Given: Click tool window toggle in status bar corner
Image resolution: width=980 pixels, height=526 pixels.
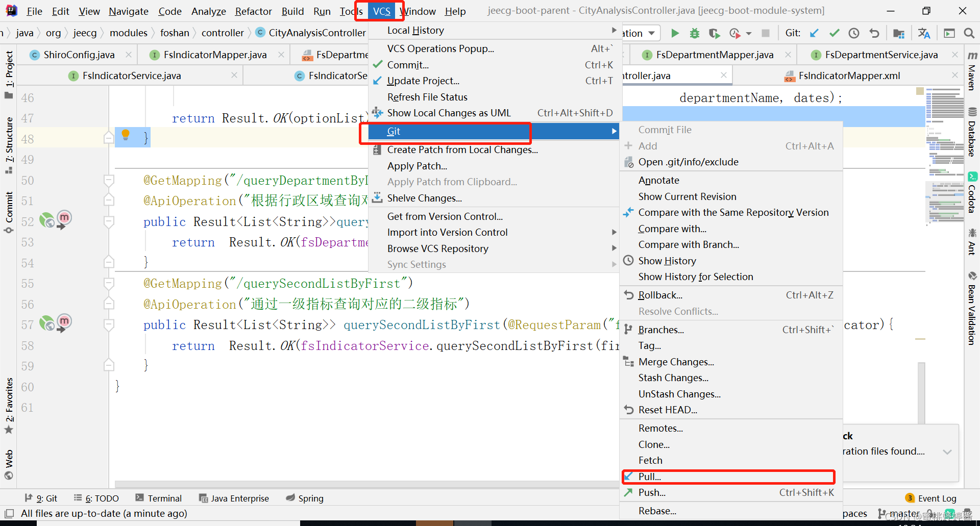Looking at the screenshot, I should point(9,513).
